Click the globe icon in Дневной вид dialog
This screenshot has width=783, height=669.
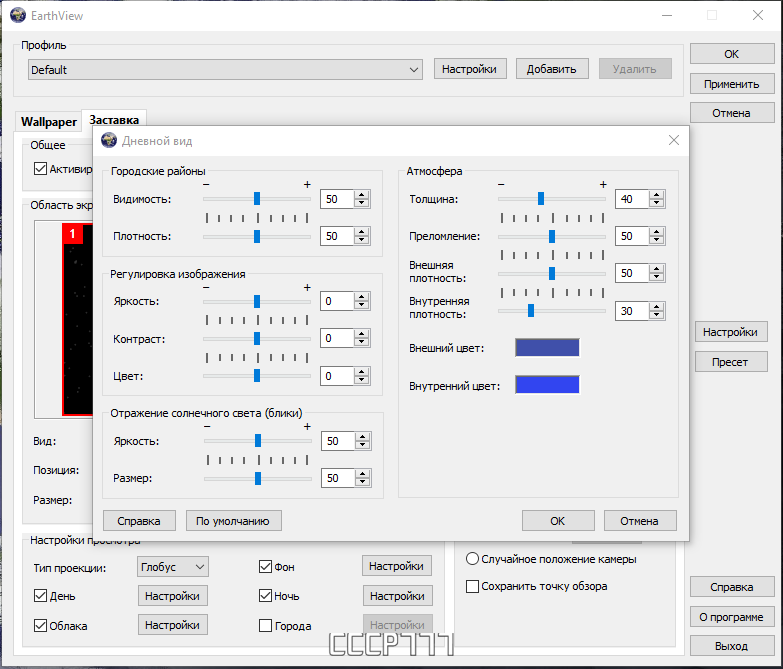109,140
